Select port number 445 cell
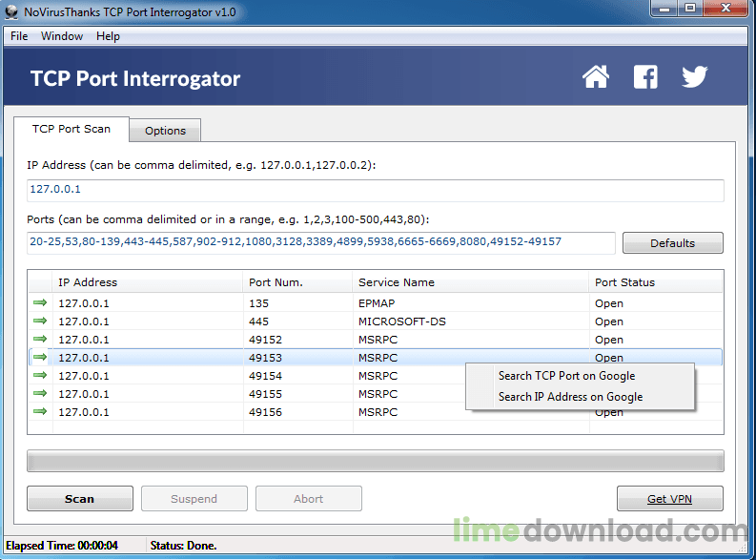756x560 pixels. (259, 321)
